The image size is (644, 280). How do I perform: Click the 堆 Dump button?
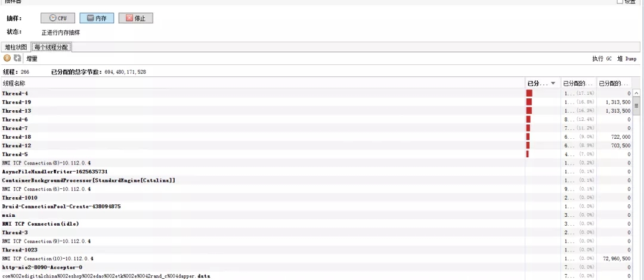[x=627, y=59]
